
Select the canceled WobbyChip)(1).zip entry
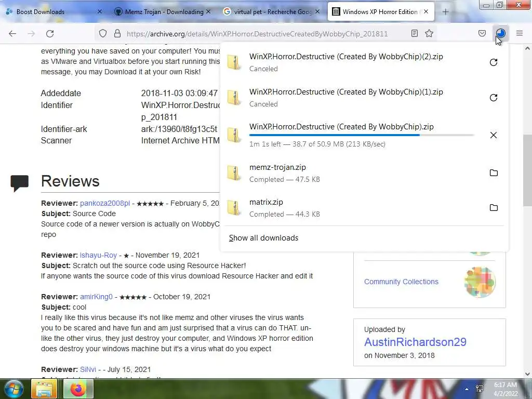[364, 98]
